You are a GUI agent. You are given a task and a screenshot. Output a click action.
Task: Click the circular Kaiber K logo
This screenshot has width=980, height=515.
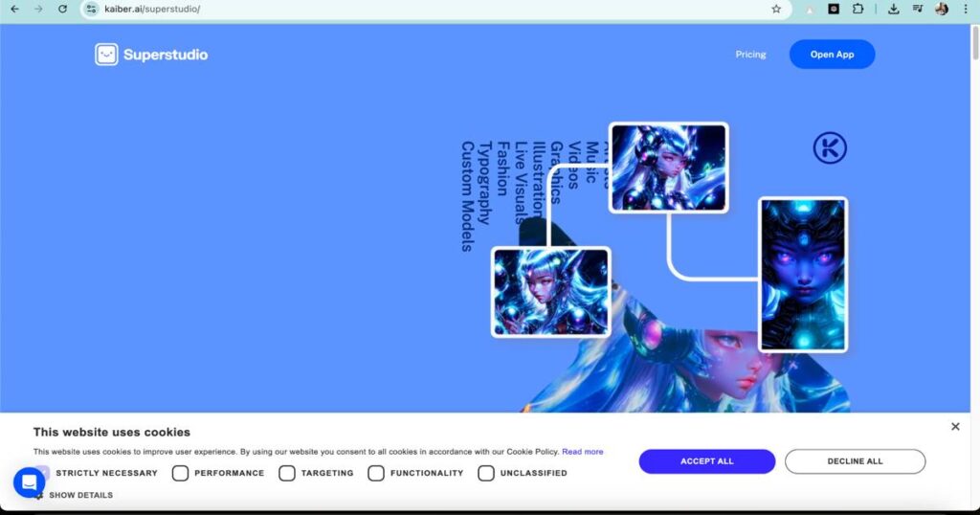click(x=830, y=148)
